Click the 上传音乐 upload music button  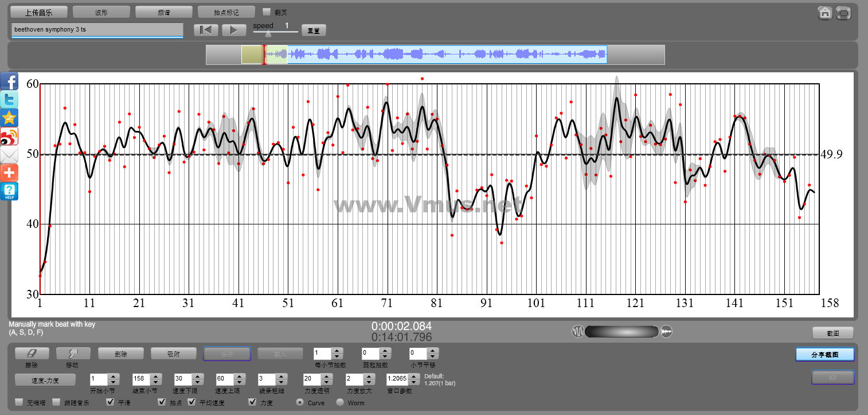point(38,12)
